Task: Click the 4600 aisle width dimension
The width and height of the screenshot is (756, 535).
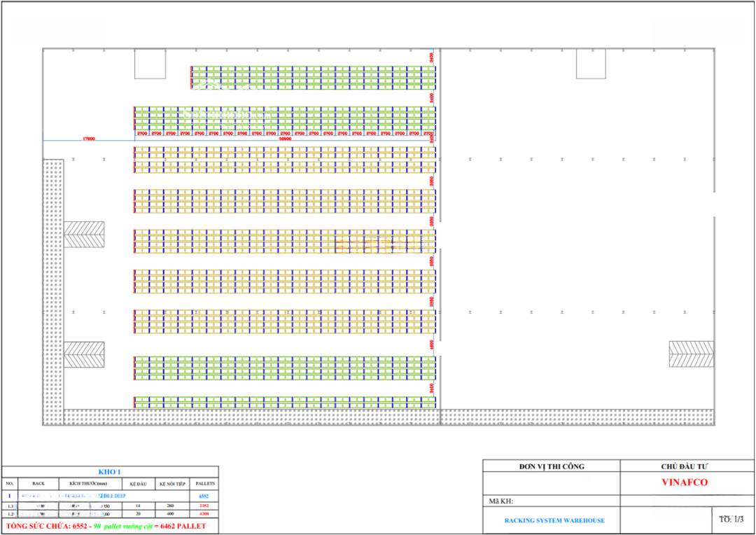Action: pyautogui.click(x=432, y=344)
